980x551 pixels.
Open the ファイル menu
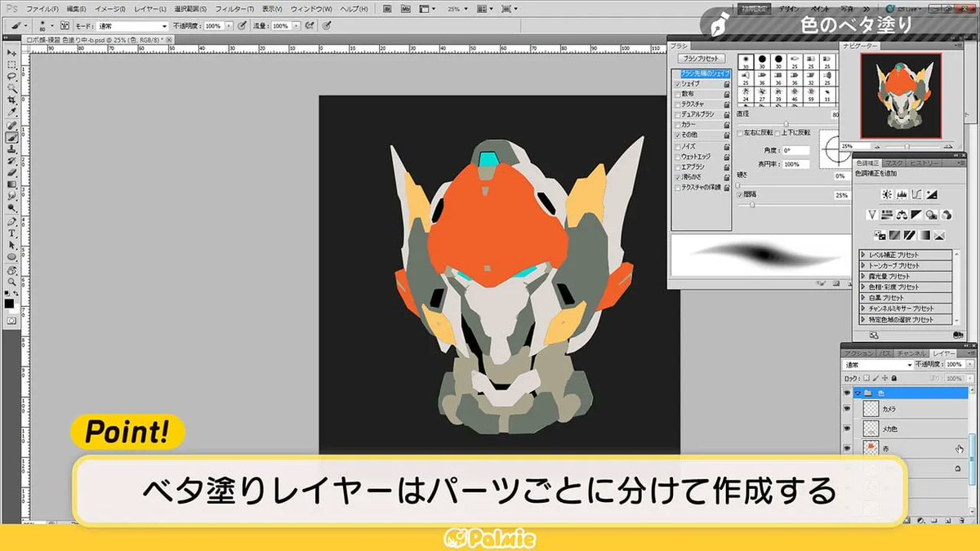pyautogui.click(x=42, y=8)
